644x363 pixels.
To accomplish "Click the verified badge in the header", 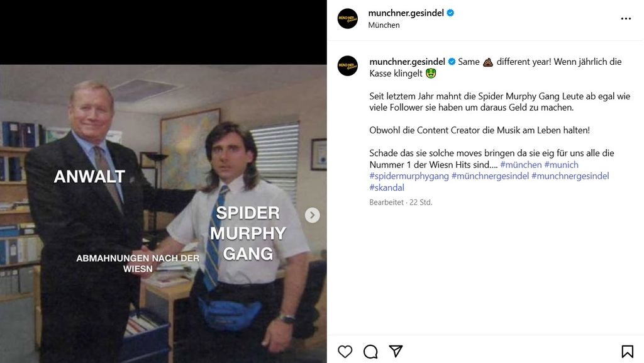I will (x=450, y=13).
